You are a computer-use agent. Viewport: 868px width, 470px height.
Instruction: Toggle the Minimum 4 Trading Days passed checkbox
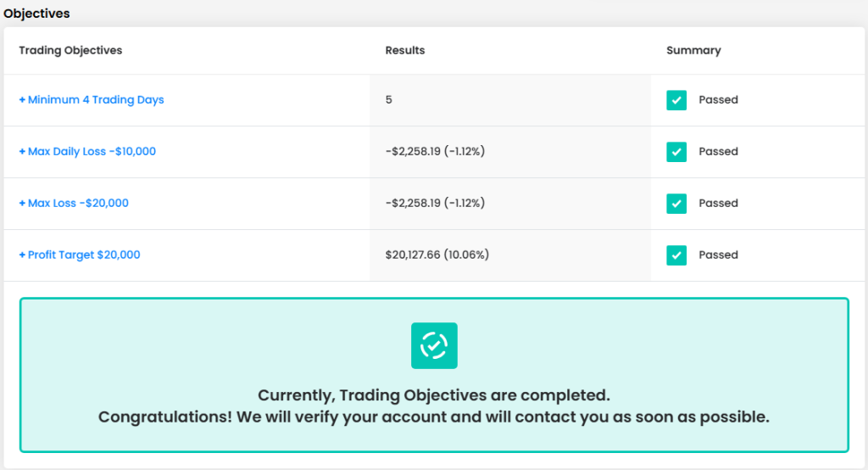tap(676, 100)
